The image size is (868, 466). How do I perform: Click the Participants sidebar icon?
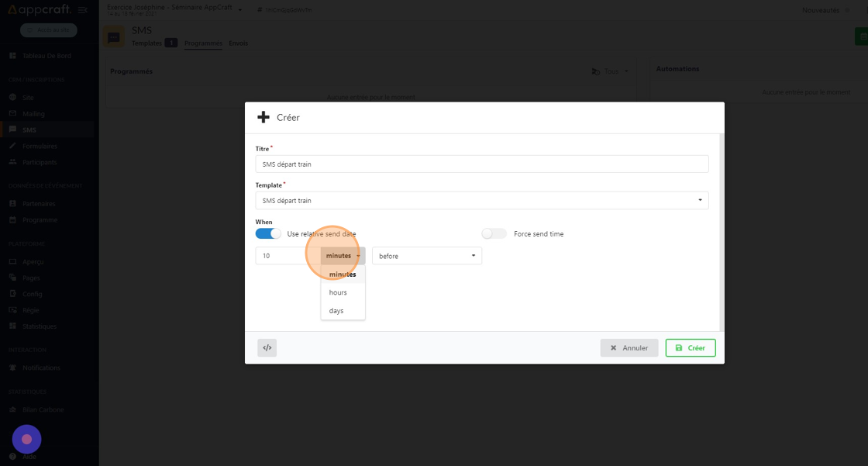[x=12, y=162]
